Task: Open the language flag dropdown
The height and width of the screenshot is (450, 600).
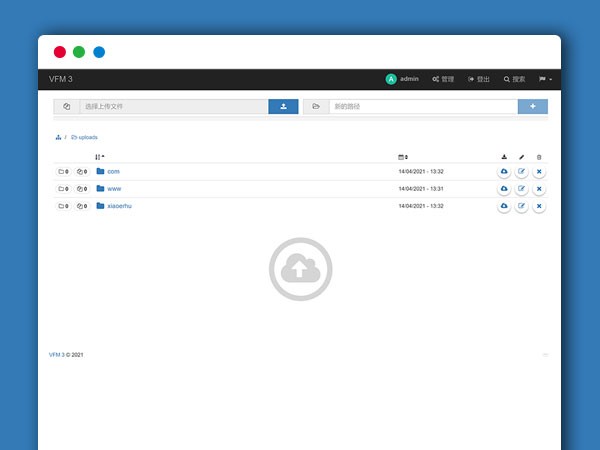Action: (545, 79)
